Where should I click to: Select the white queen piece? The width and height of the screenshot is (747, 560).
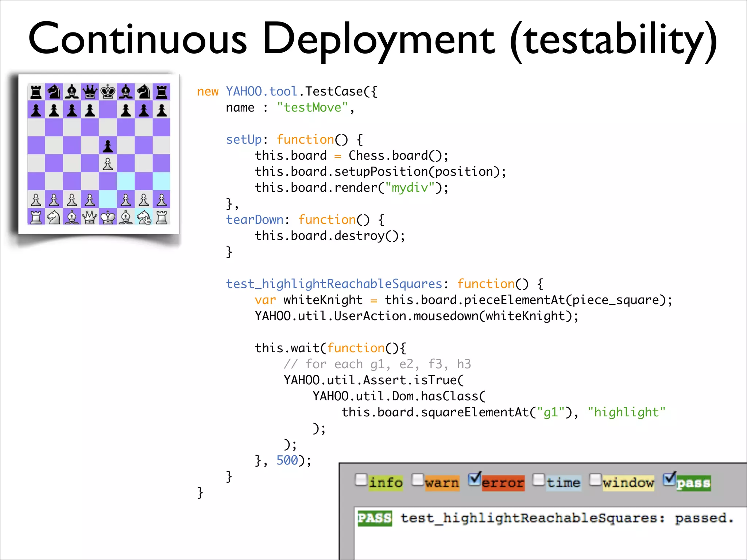tap(90, 217)
